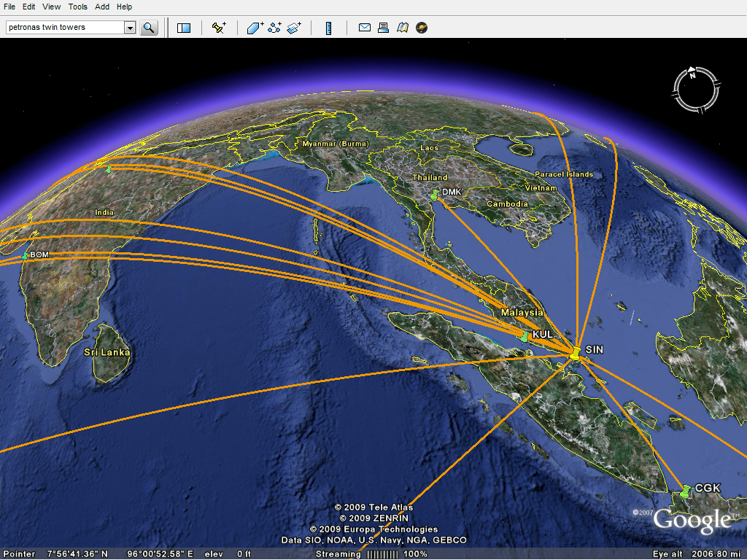Click the India country label
Image resolution: width=747 pixels, height=560 pixels.
[x=104, y=212]
